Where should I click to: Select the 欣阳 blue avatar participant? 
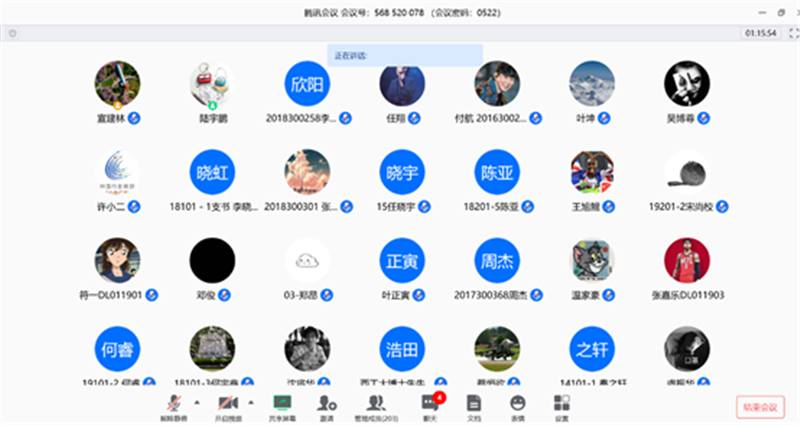[307, 84]
